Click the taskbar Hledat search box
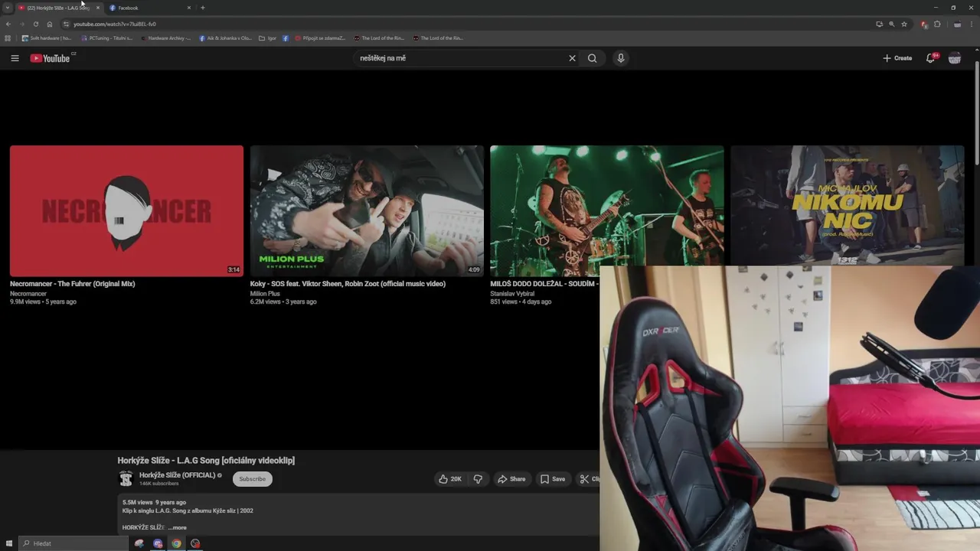Viewport: 980px width, 551px height. (73, 543)
